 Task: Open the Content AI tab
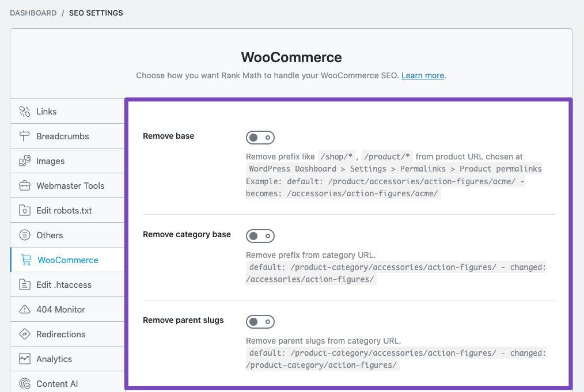click(x=67, y=382)
